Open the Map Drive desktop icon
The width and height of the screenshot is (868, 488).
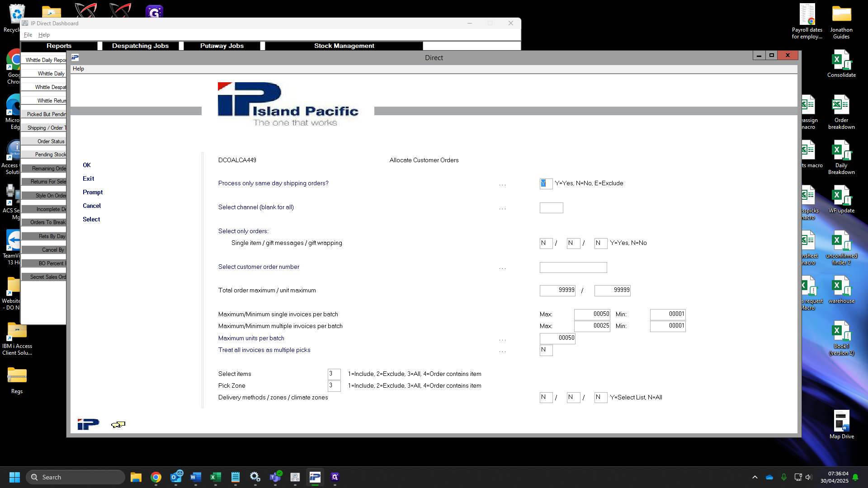(841, 425)
